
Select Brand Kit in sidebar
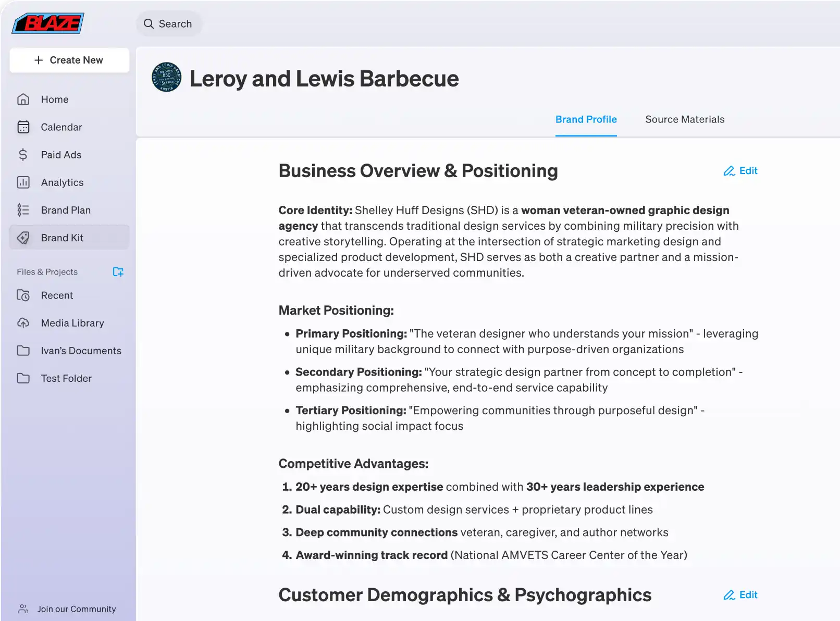tap(69, 238)
